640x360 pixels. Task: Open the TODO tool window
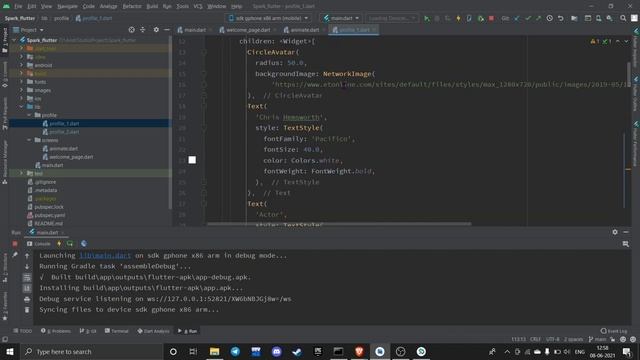click(x=22, y=331)
